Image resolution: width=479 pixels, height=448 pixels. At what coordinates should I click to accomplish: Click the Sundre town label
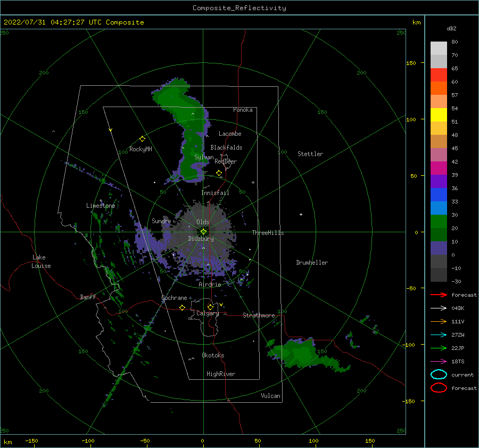tap(161, 221)
